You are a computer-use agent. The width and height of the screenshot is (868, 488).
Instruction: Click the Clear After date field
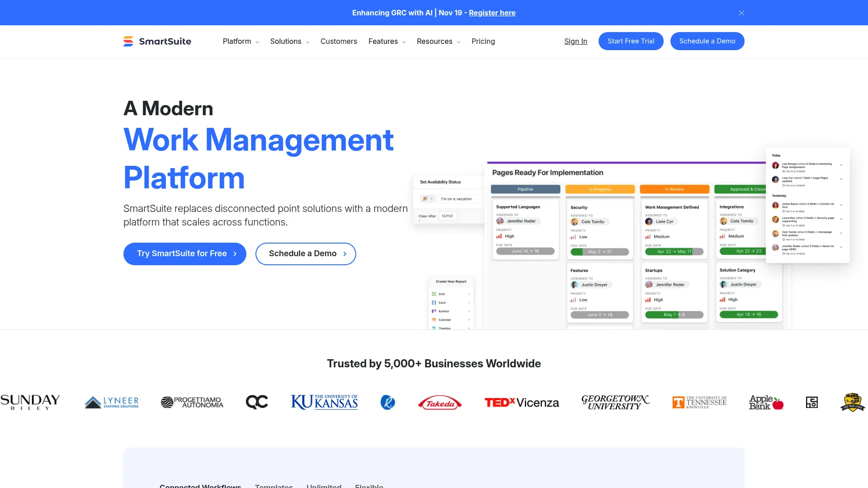[x=447, y=216]
